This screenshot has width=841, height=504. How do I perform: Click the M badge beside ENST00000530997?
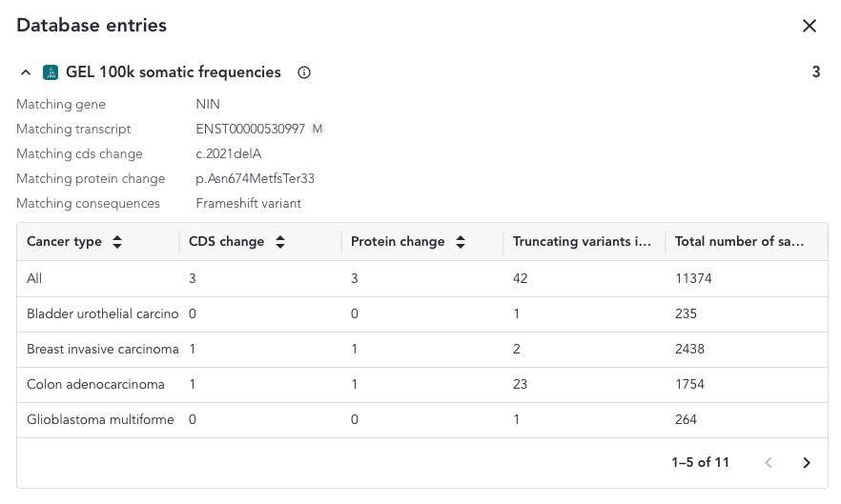coord(318,130)
